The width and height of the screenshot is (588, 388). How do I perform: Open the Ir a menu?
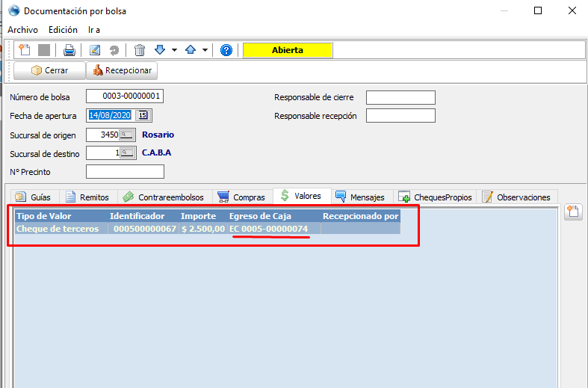pos(94,30)
